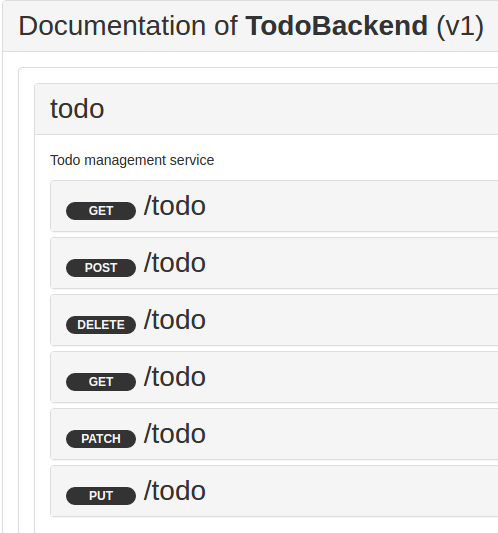Image resolution: width=498 pixels, height=533 pixels.
Task: Click the Todo management service description
Action: 132,160
